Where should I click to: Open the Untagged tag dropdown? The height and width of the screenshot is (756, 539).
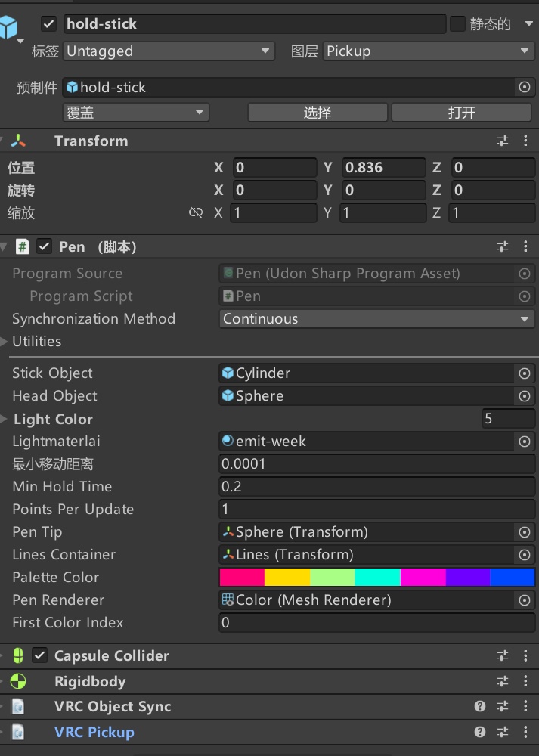coord(169,51)
